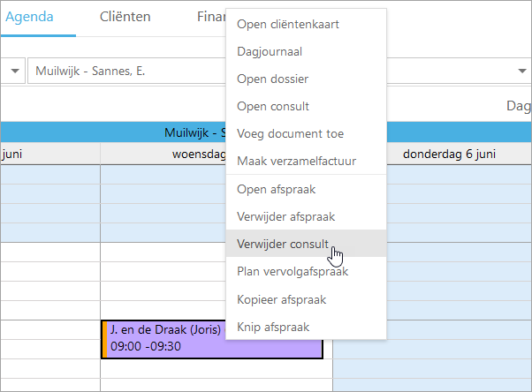Expand the Muilwijk - Sannes dropdown arrow
The height and width of the screenshot is (392, 532).
522,71
